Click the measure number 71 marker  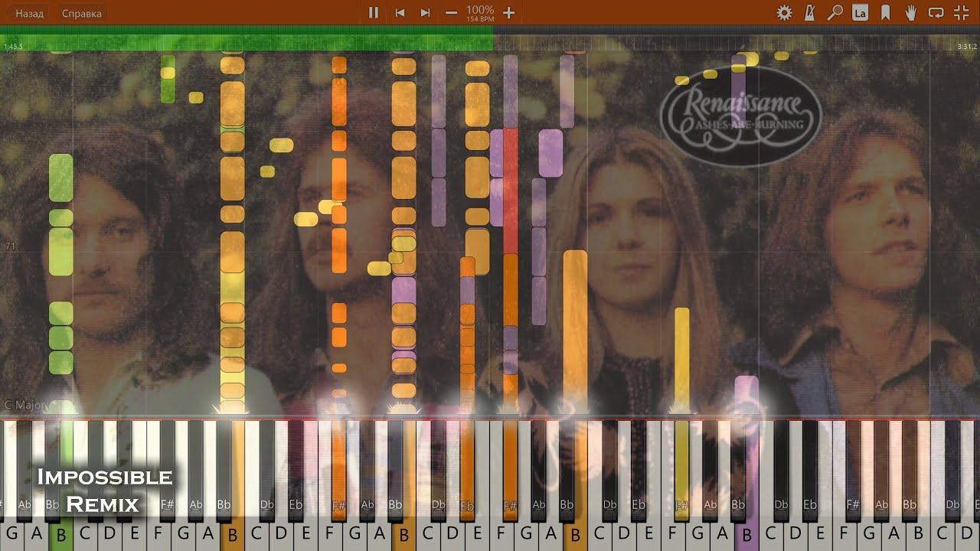(10, 246)
